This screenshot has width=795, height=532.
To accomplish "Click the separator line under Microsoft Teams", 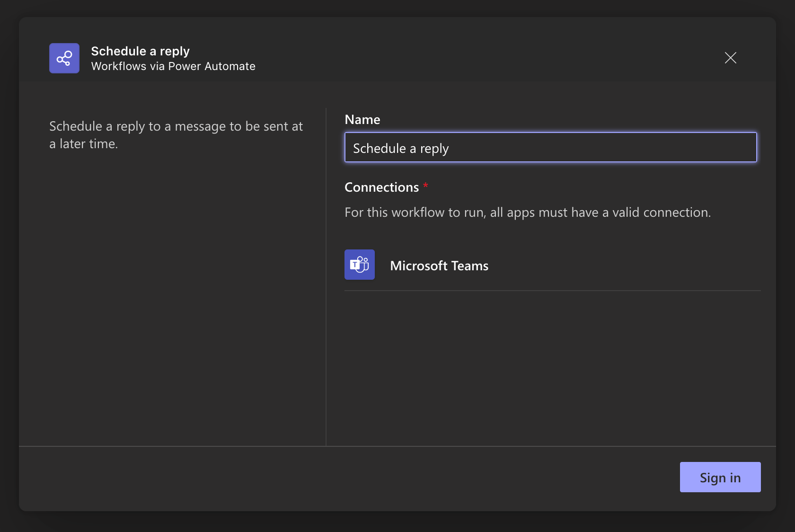I will click(x=552, y=291).
